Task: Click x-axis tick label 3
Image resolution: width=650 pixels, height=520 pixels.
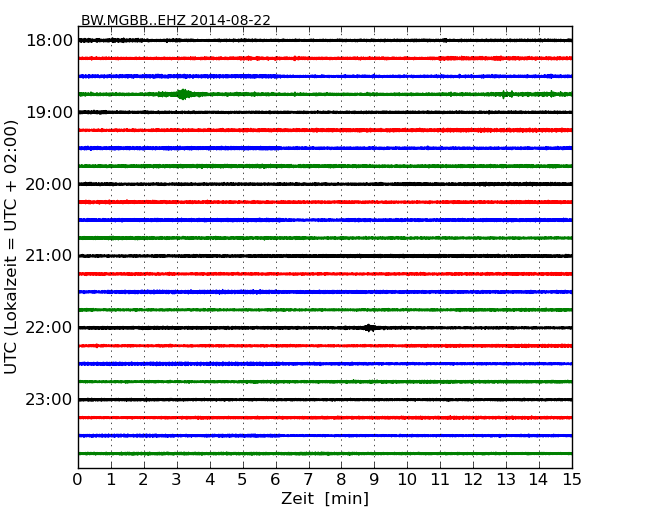Action: pos(177,480)
